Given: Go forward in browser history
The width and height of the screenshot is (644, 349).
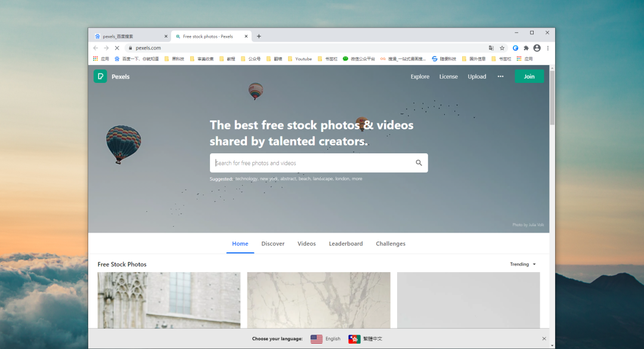Looking at the screenshot, I should 106,48.
